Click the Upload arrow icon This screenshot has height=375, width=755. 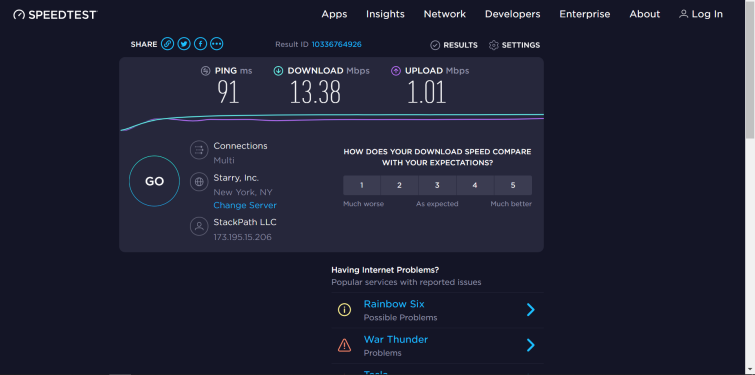pos(396,71)
